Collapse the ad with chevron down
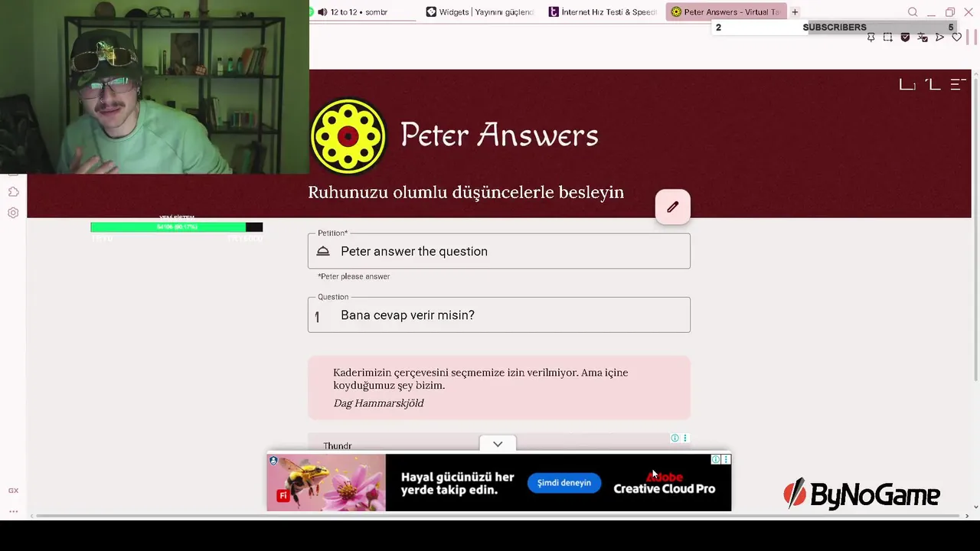980x551 pixels. coord(498,444)
